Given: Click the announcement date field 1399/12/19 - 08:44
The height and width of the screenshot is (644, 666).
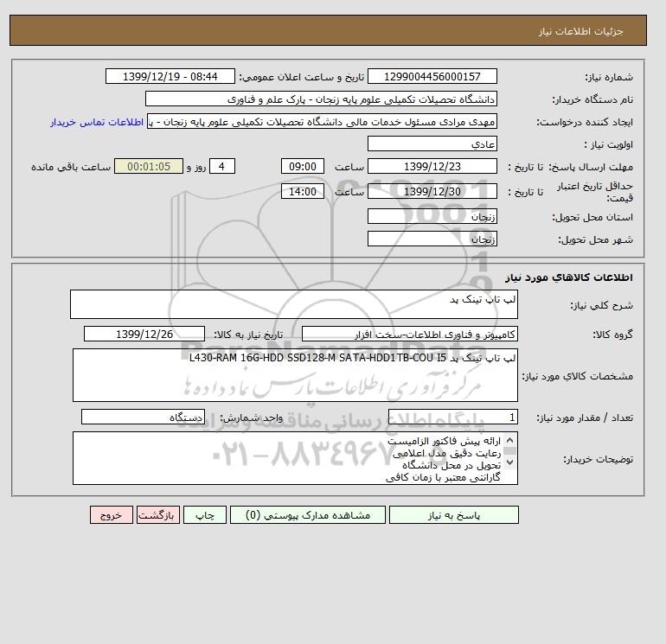Looking at the screenshot, I should point(170,77).
